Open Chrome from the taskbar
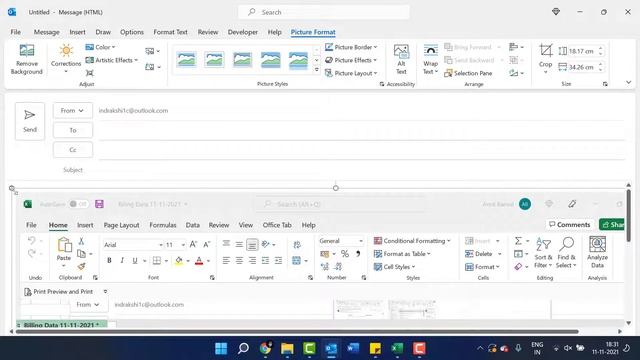Image resolution: width=640 pixels, height=360 pixels. [x=265, y=349]
